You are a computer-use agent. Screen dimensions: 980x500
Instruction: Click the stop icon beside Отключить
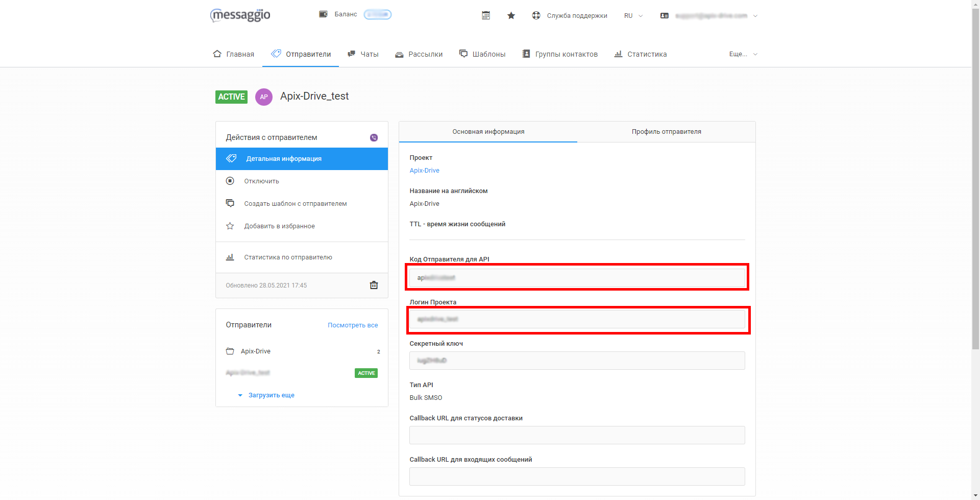tap(230, 181)
